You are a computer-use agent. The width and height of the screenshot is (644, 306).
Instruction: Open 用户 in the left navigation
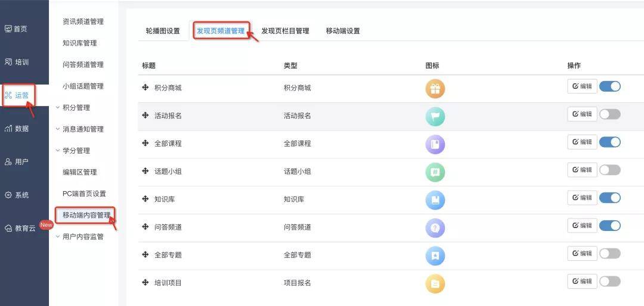pos(17,161)
